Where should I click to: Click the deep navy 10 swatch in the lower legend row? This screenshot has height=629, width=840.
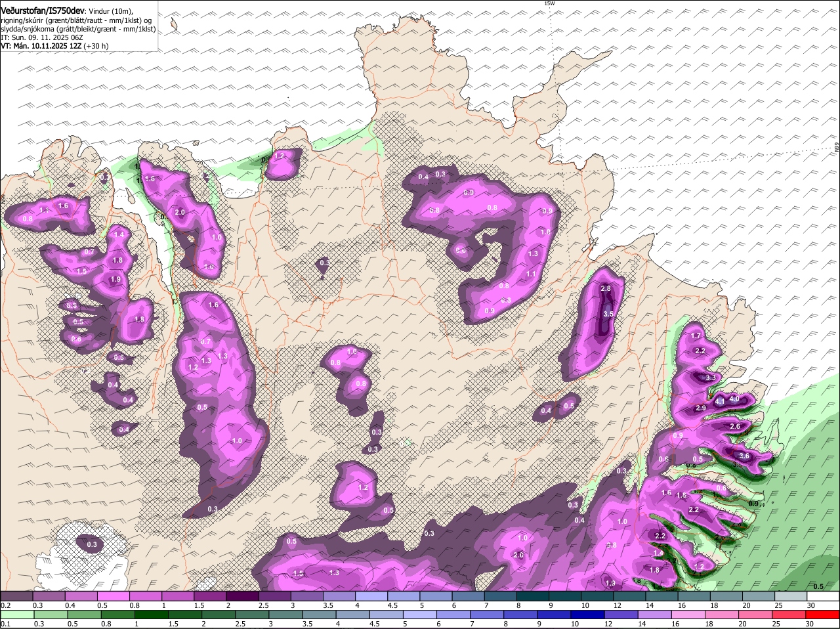tap(587, 615)
